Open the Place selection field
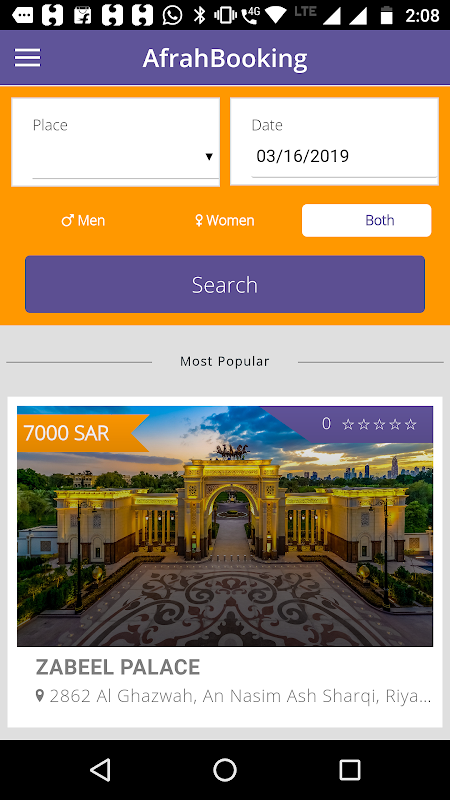The height and width of the screenshot is (800, 450). click(116, 142)
